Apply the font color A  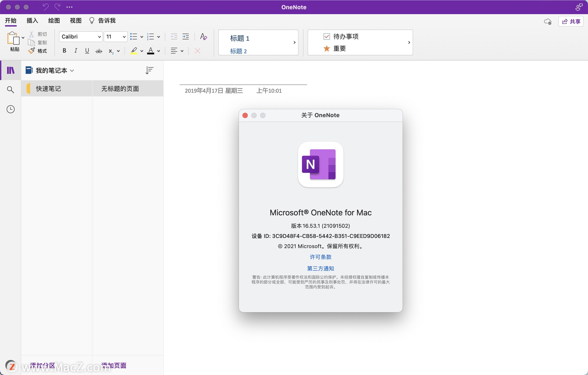[151, 51]
